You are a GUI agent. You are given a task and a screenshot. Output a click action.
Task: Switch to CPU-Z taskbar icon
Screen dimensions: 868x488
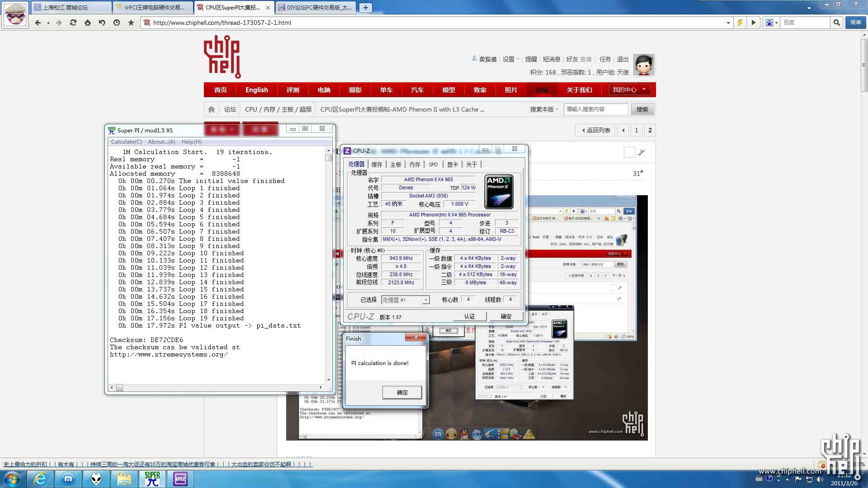pyautogui.click(x=180, y=479)
